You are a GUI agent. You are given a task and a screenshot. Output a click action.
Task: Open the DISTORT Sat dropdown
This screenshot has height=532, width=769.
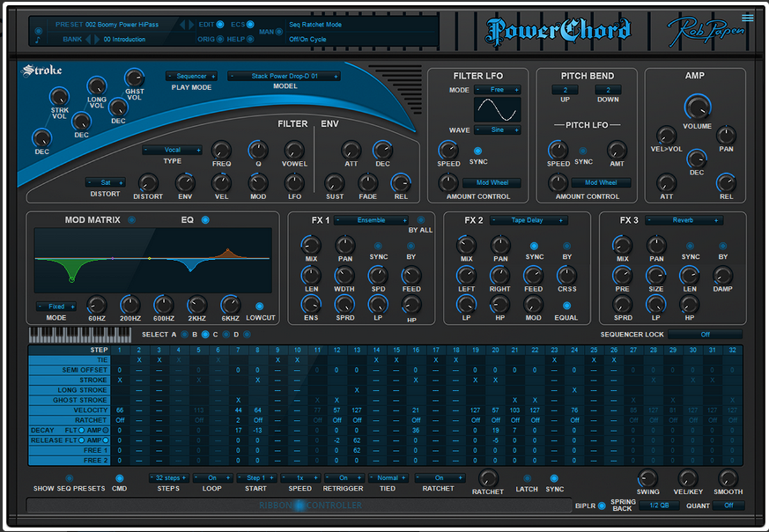[106, 183]
